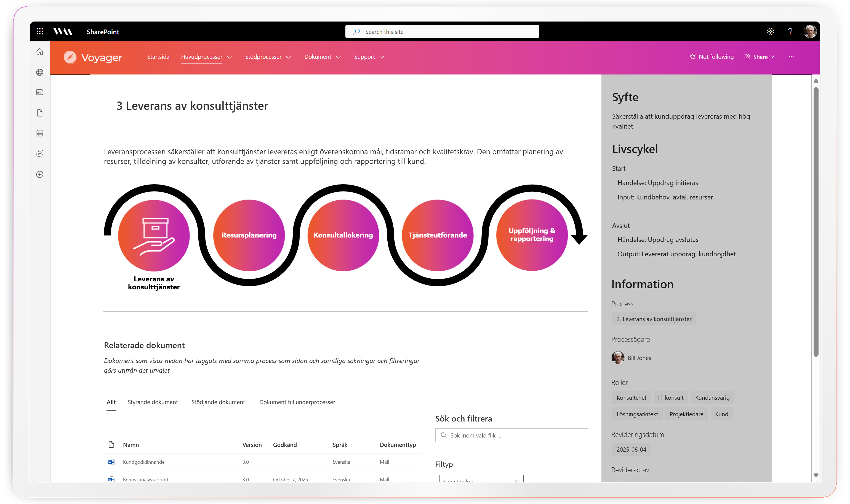850x504 pixels.
Task: Open the Share dropdown
Action: pyautogui.click(x=760, y=57)
